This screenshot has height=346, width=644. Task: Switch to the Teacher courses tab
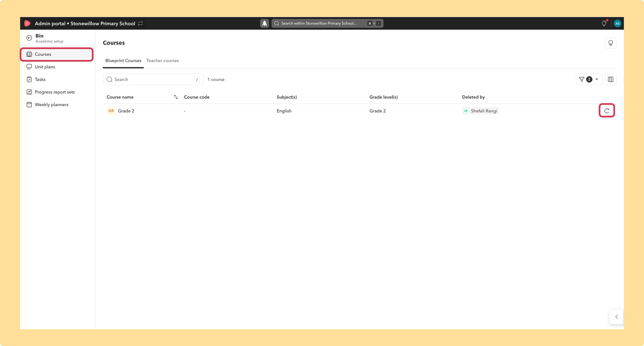[x=162, y=60]
